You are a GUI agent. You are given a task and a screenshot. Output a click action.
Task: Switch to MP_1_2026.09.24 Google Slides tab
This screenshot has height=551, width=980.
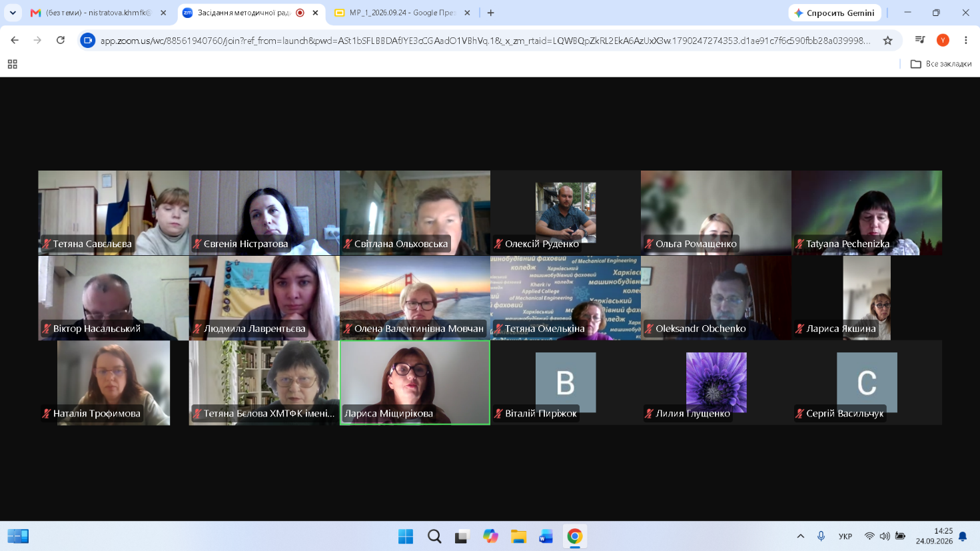pyautogui.click(x=402, y=13)
